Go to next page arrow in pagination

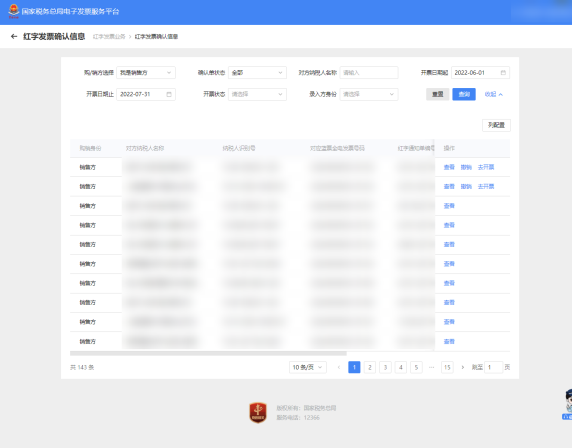click(463, 367)
